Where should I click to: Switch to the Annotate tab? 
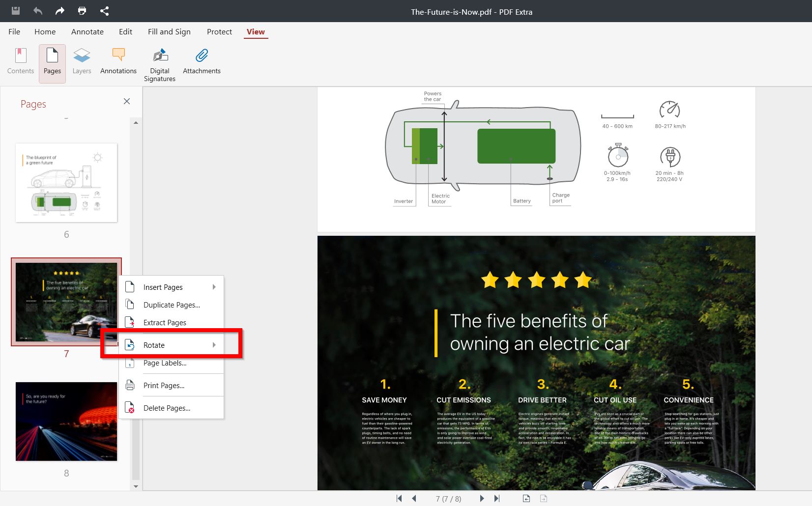[x=87, y=31]
